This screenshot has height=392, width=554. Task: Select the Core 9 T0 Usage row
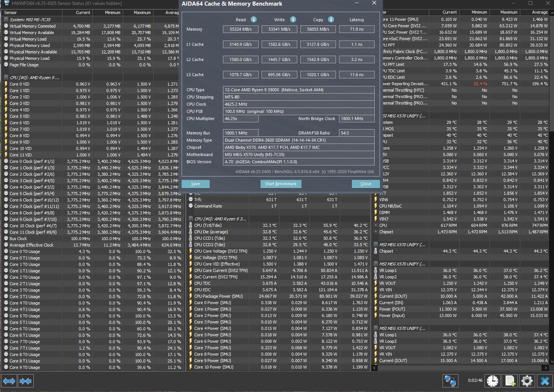click(93, 367)
